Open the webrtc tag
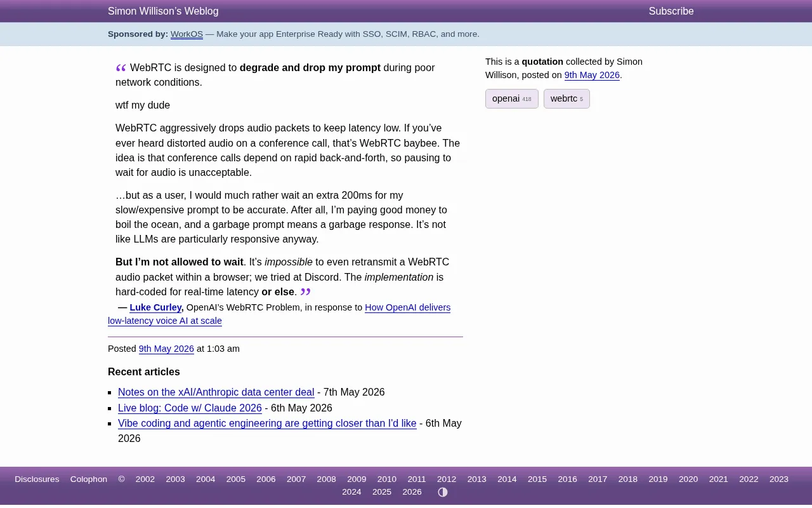 [566, 99]
